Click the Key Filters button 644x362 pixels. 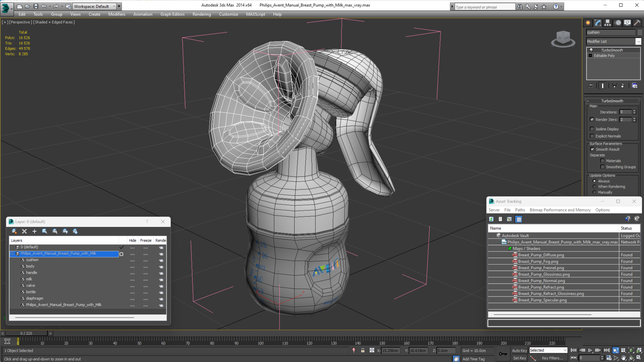pos(552,358)
